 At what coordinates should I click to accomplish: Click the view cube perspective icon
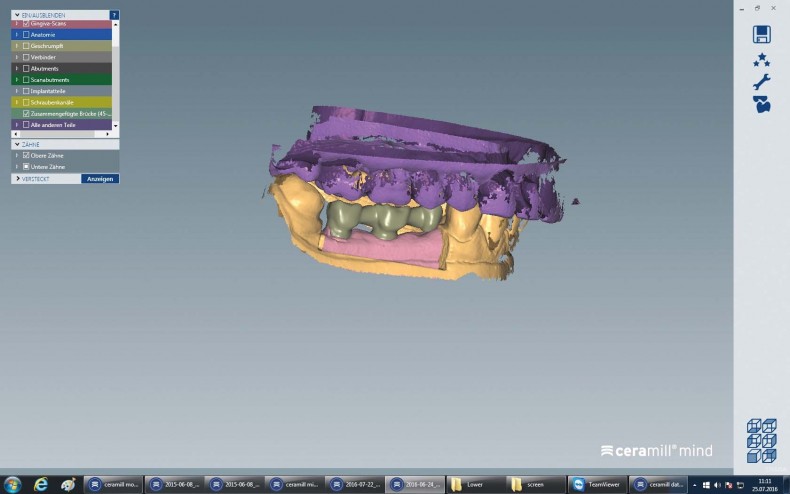pyautogui.click(x=761, y=441)
